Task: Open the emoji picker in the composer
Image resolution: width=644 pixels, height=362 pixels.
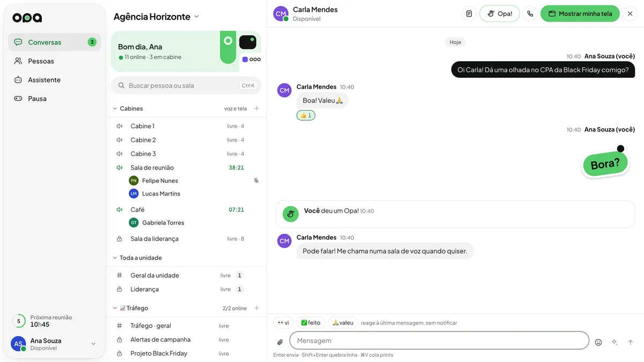Action: point(598,342)
